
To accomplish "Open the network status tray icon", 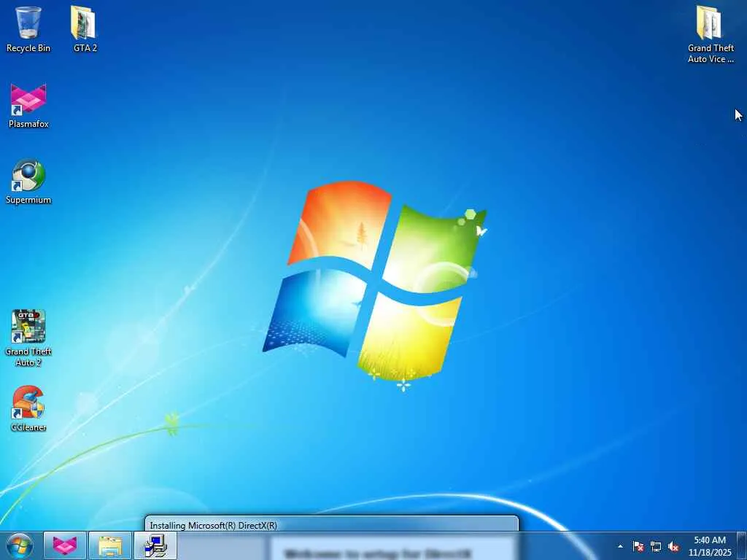I will coord(656,546).
